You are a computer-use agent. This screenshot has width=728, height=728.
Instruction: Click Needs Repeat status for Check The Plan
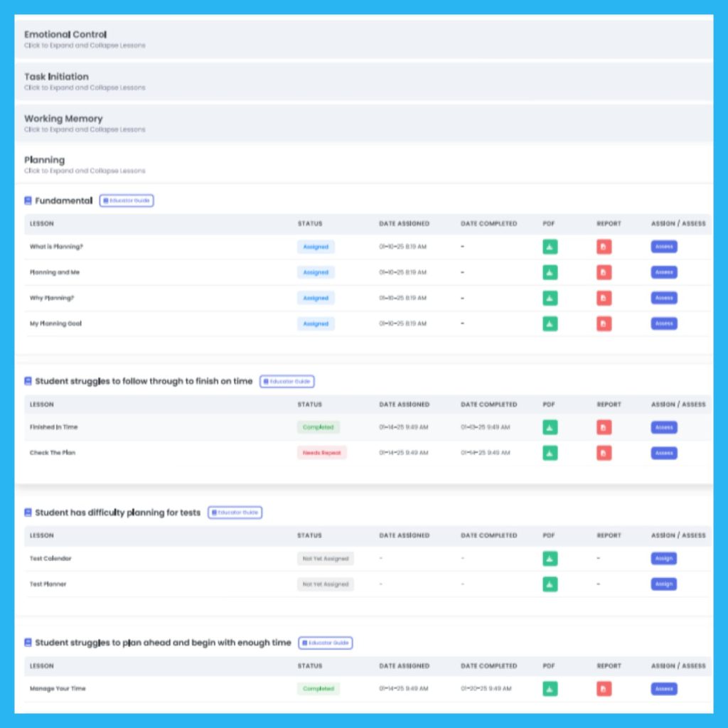[x=321, y=453]
